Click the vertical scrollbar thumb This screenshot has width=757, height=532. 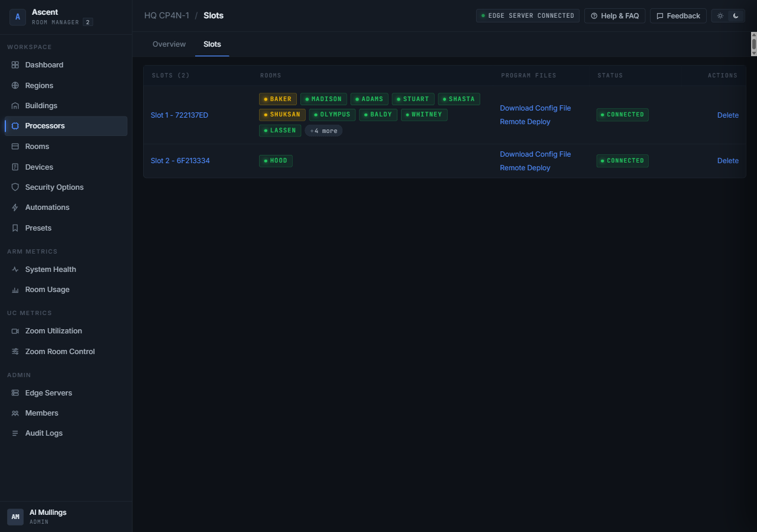pos(754,44)
